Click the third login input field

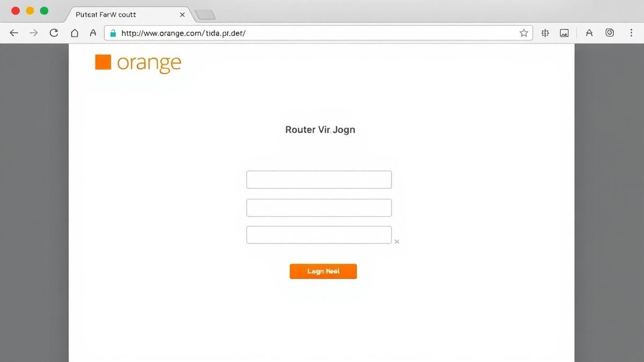(x=319, y=235)
